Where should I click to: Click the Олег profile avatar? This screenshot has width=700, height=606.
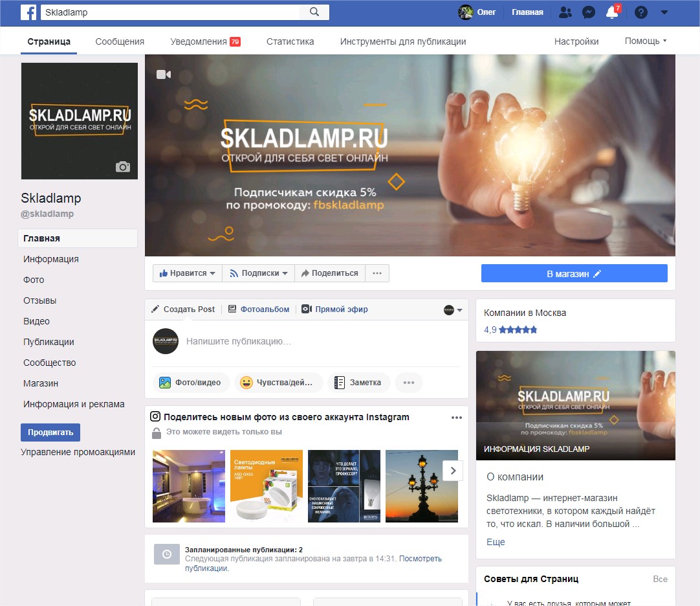466,12
